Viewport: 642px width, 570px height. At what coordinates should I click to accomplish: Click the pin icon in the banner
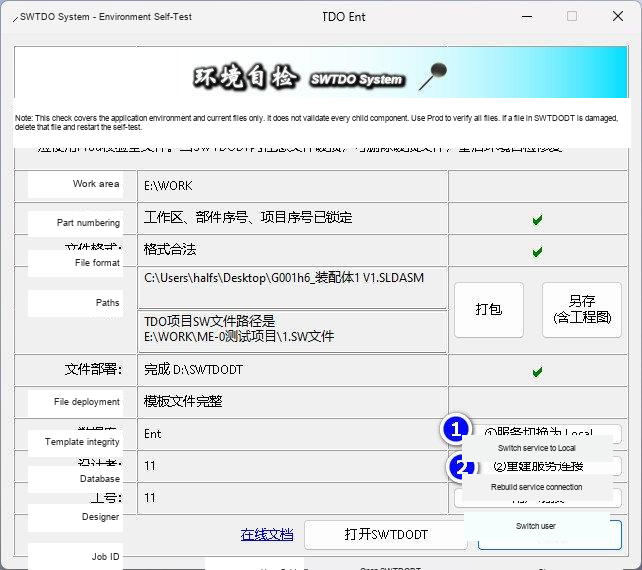pos(433,76)
